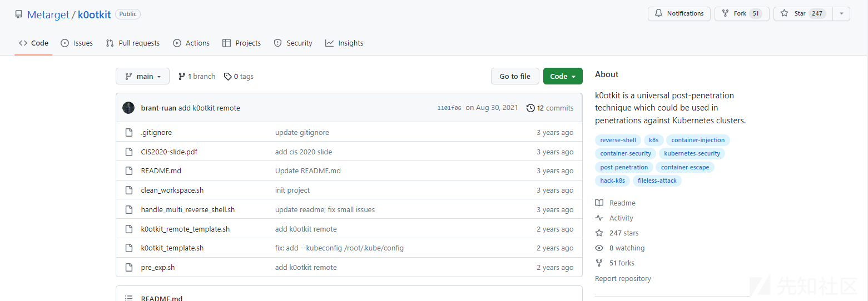Click the Activity pulse icon in sidebar
This screenshot has height=301, width=868.
tap(599, 218)
